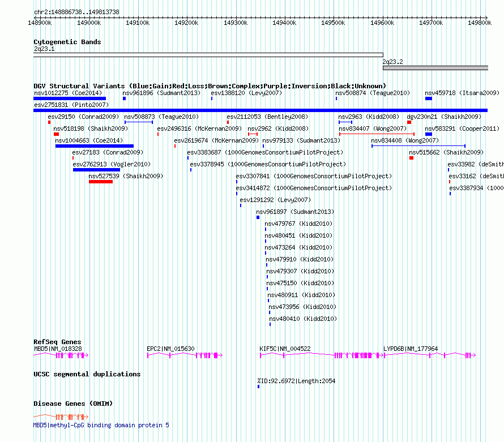Click the nsv479767 (Kidd2010) label
Screen dimensions: 504x442
298,224
